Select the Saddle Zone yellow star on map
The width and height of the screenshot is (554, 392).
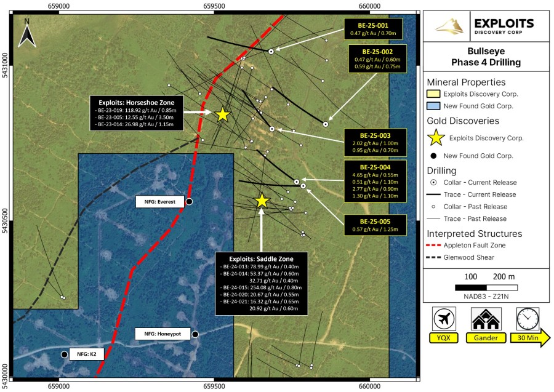click(x=262, y=200)
